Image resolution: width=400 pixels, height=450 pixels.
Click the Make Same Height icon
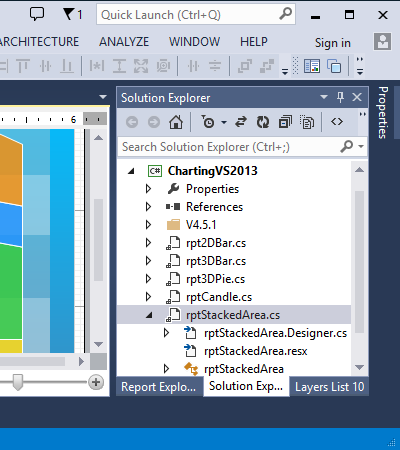pos(119,66)
